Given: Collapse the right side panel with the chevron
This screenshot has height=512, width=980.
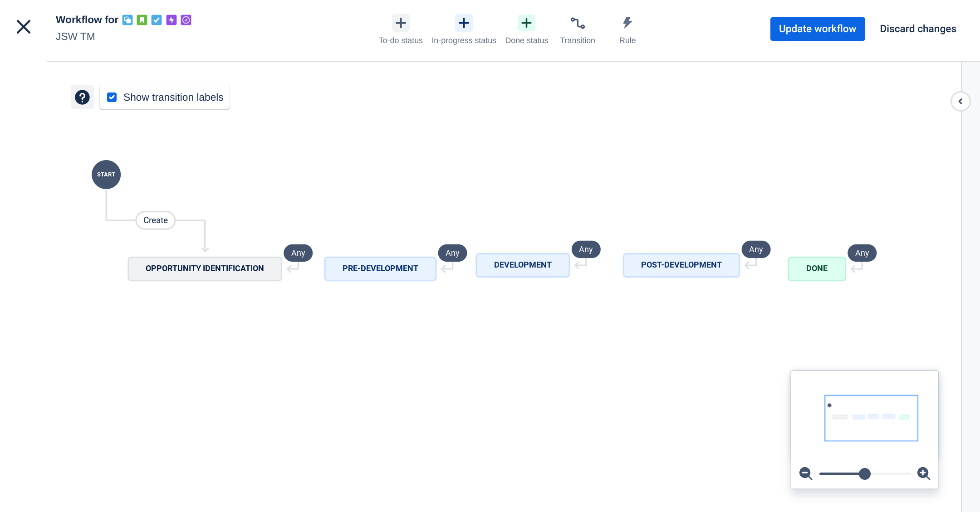Looking at the screenshot, I should click(x=960, y=101).
